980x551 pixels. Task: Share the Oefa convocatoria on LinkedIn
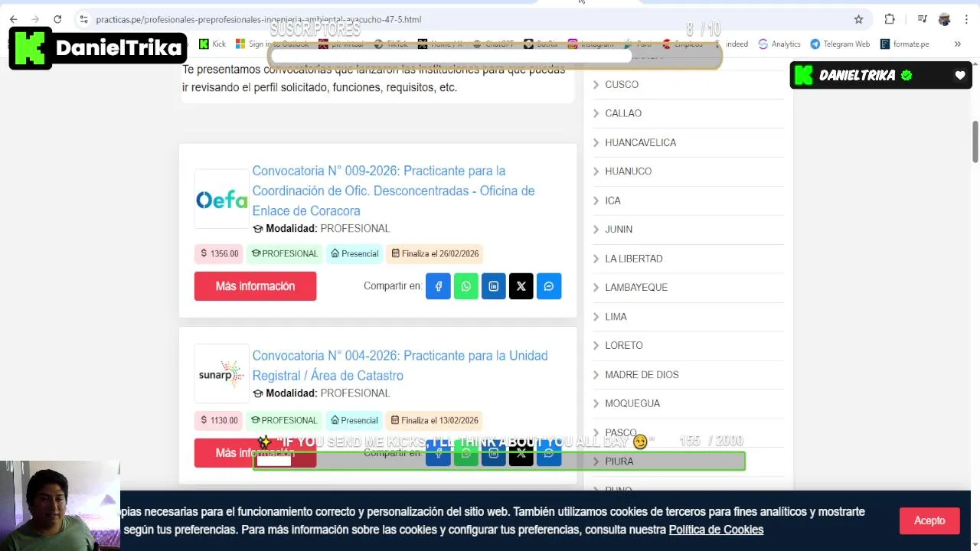coord(493,286)
